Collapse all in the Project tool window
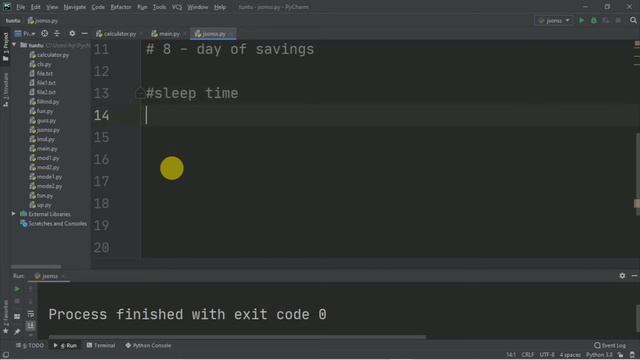 pyautogui.click(x=57, y=33)
